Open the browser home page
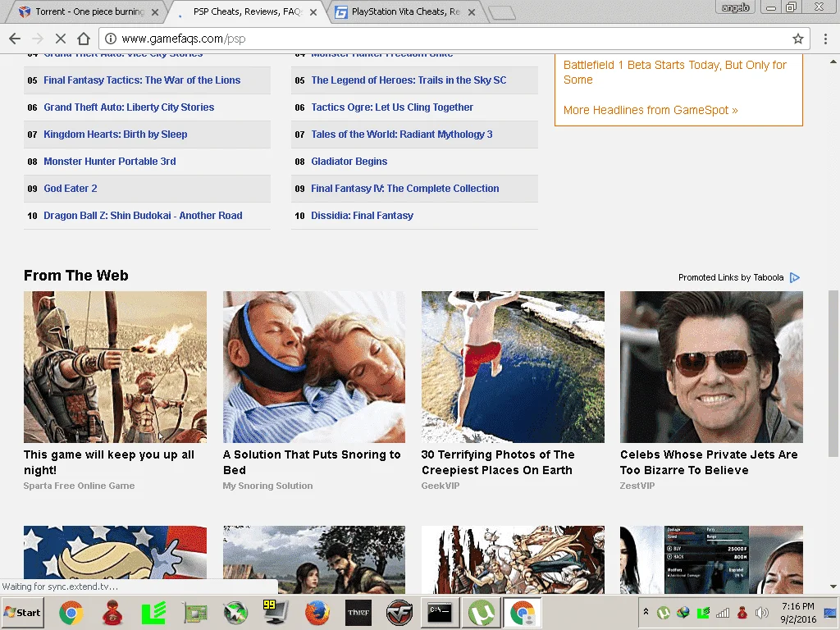This screenshot has height=630, width=840. pos(84,39)
